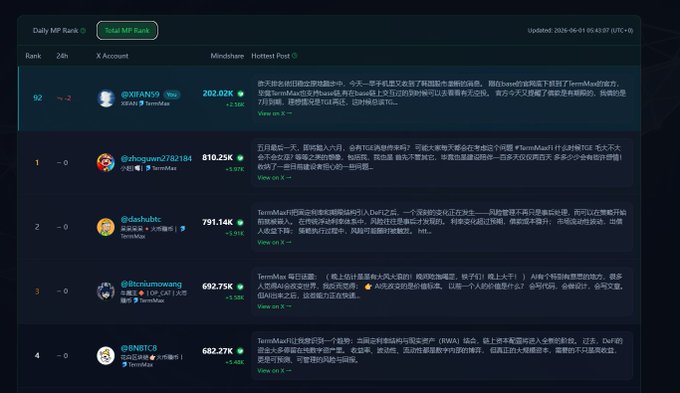Screen dimensions: 680x393
Task: Click the 24h column header
Action: point(62,56)
